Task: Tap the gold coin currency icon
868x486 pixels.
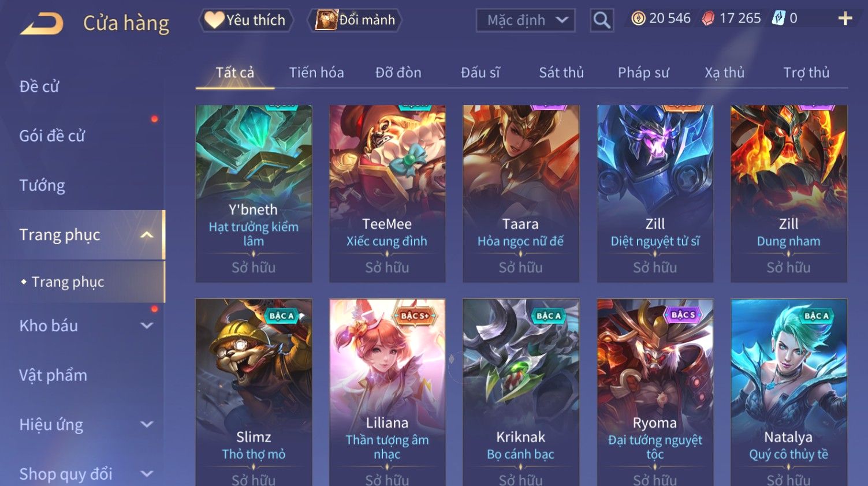Action: point(638,18)
